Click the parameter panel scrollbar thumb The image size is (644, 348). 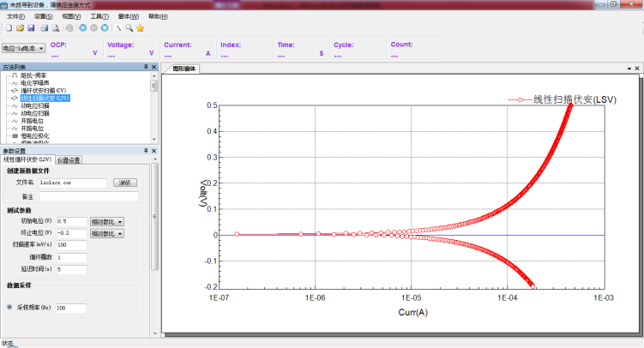tap(155, 217)
